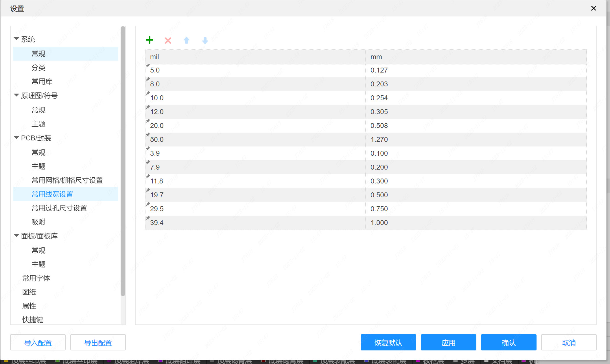Click the 0.203 mm cell
Screen dimensions: 610x364
click(x=476, y=84)
